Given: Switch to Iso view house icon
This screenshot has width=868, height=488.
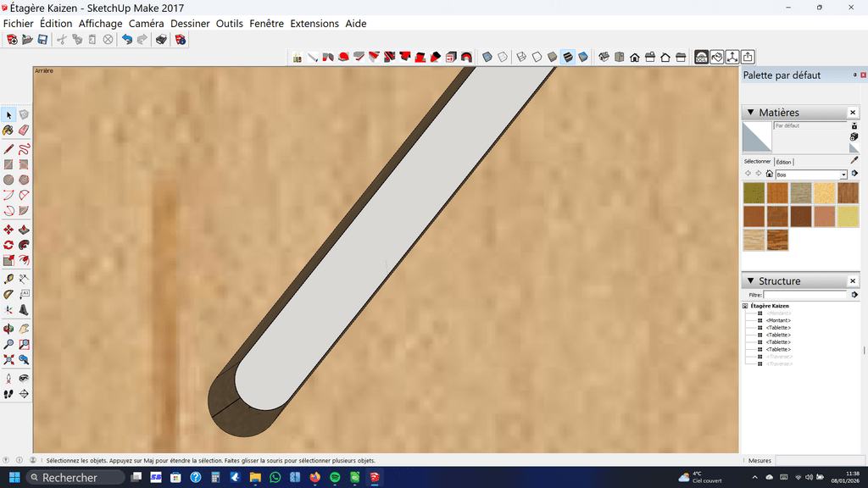Looking at the screenshot, I should (604, 58).
